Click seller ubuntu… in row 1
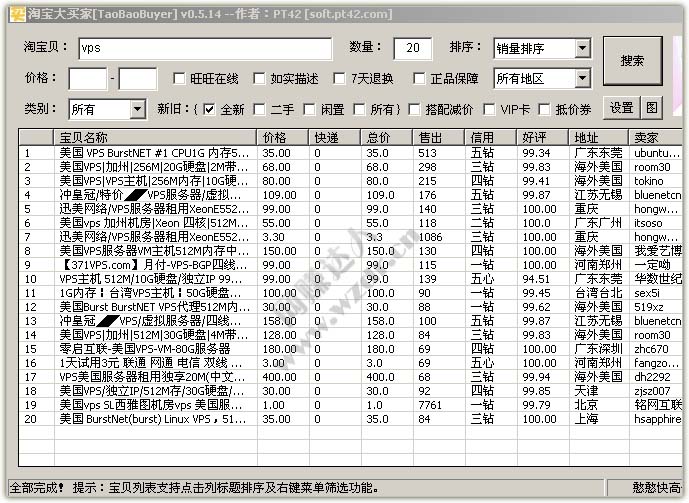Viewport: 689px width, 503px height. point(657,153)
